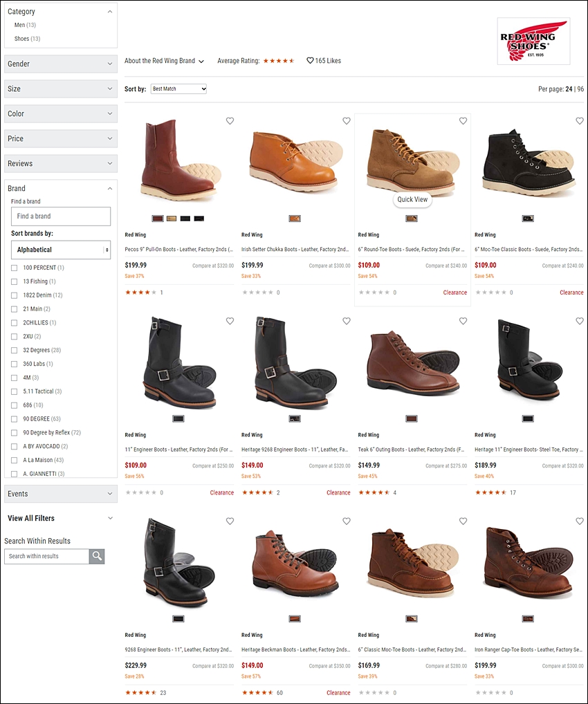The height and width of the screenshot is (704, 588).
Task: Expand the Color filter
Action: tap(61, 113)
